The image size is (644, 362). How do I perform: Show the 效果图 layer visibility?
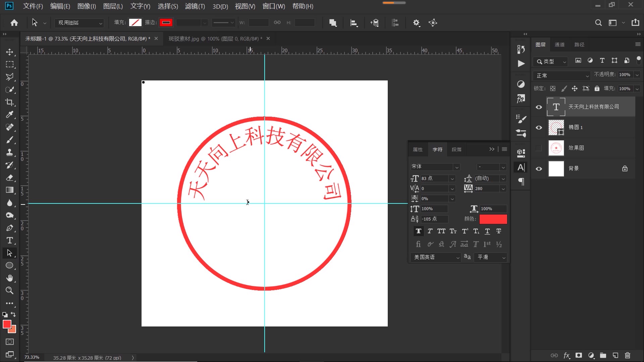[539, 147]
